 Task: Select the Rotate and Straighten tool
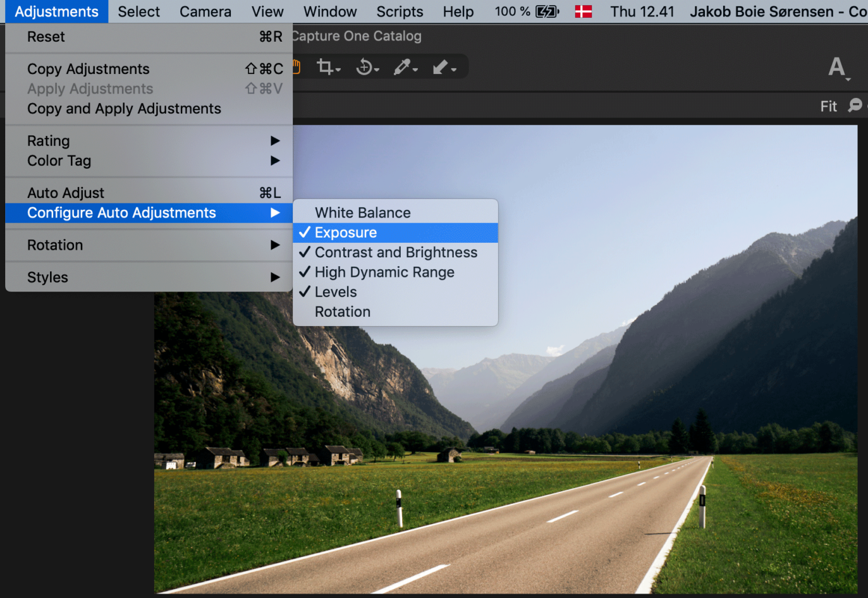point(365,67)
